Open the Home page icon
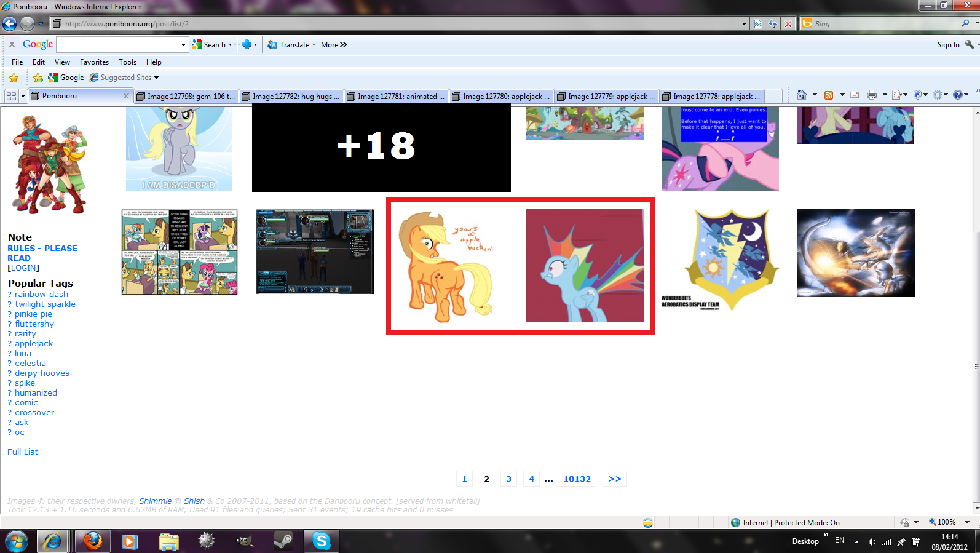The height and width of the screenshot is (553, 980). 801,95
